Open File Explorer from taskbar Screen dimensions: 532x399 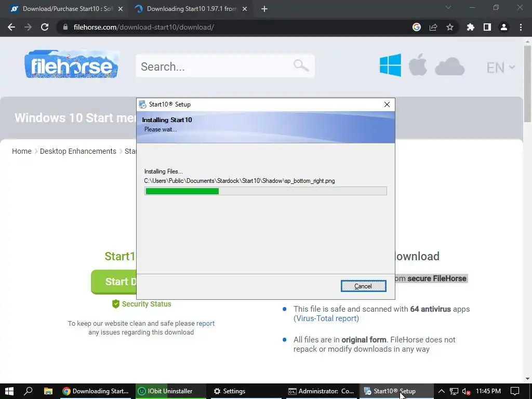point(48,391)
